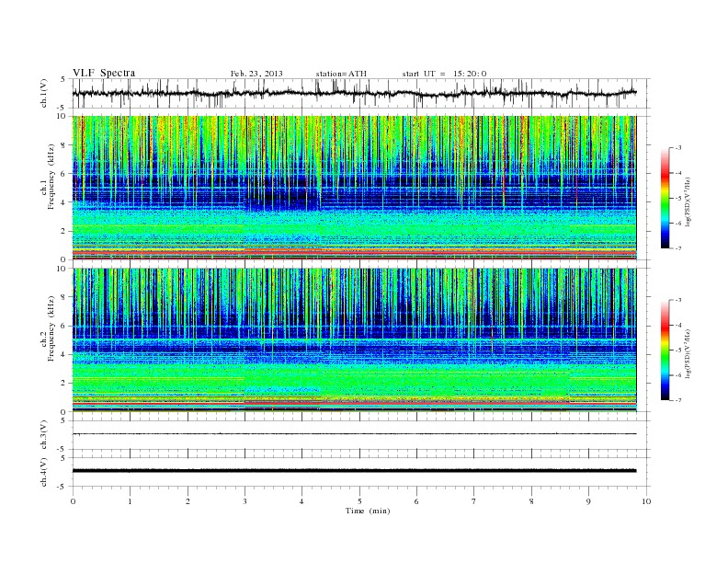Click the ch.2 spectrogram color bar

click(665, 350)
